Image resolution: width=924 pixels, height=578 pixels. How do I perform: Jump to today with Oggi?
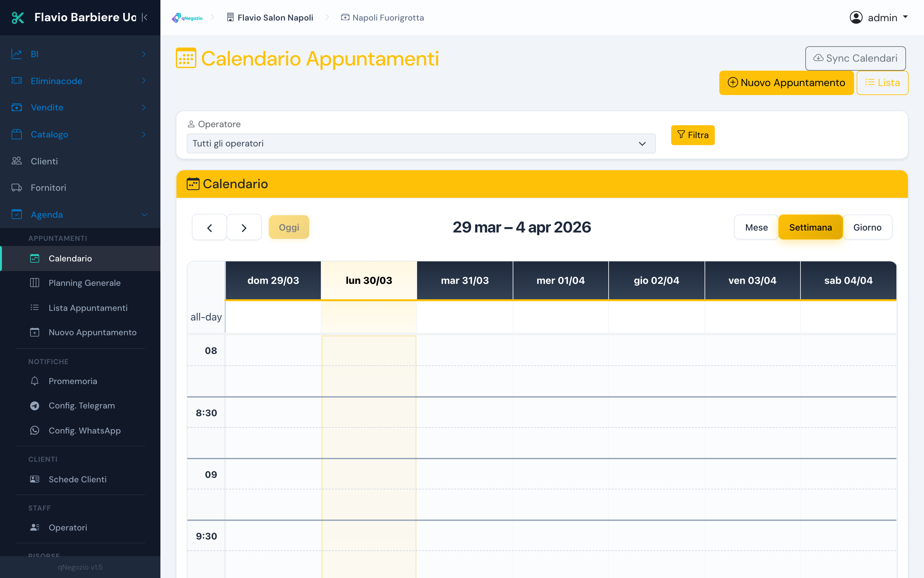[x=289, y=227]
